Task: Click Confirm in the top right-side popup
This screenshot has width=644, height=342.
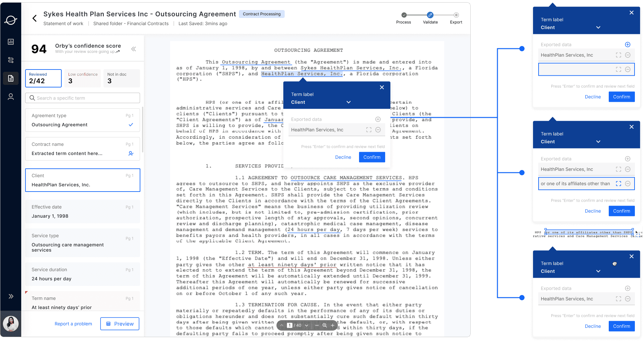Action: (622, 97)
